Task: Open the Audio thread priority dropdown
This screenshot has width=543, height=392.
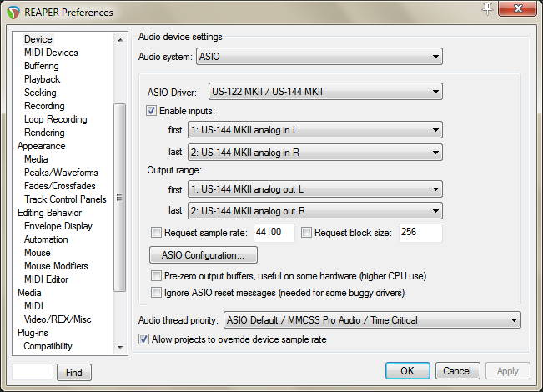Action: point(372,320)
